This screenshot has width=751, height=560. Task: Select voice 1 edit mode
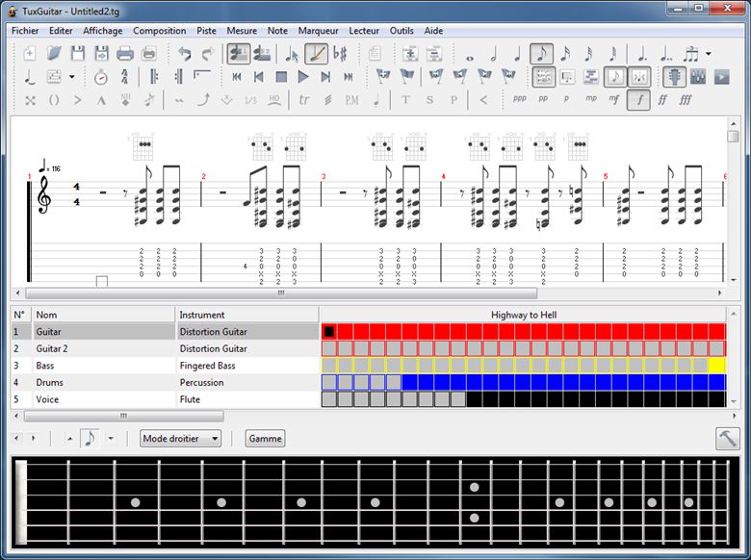coord(238,54)
